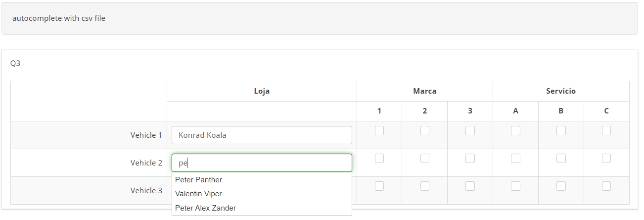Enable Vehicle 1 Marca 3 checkbox
This screenshot has height=220, width=644.
[470, 131]
